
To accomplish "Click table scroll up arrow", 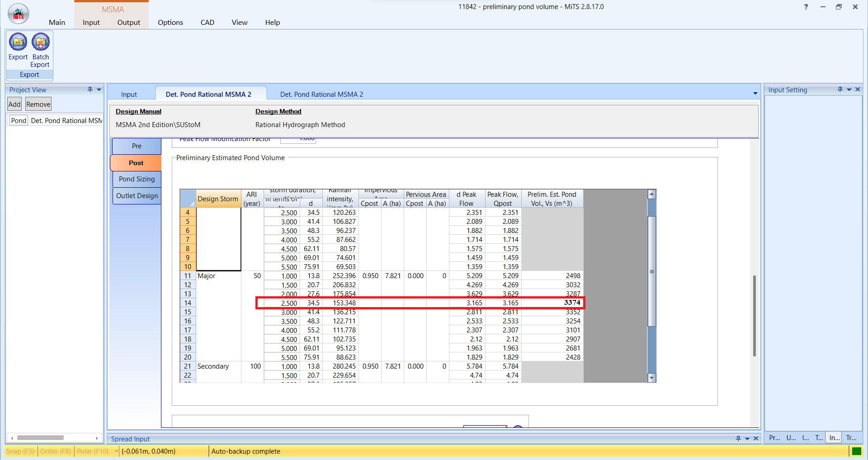I will pyautogui.click(x=651, y=194).
